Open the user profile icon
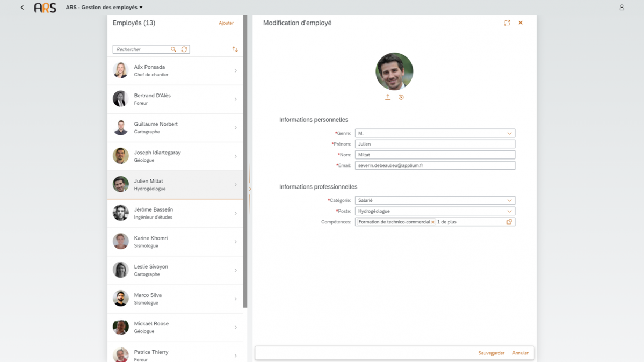 [621, 8]
